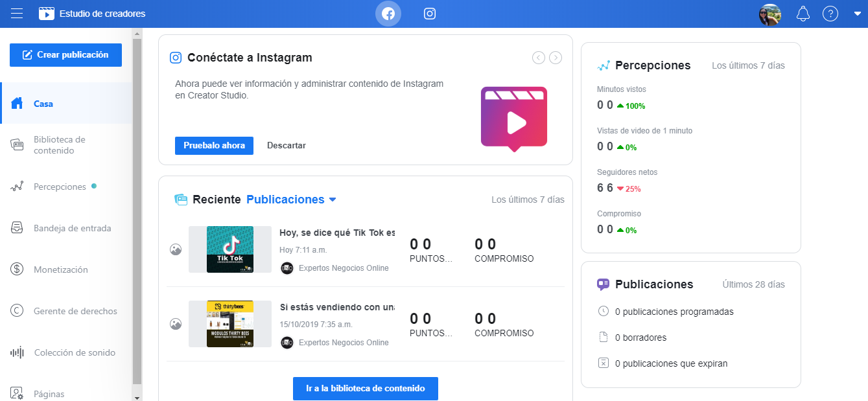Click the sidebar scrollbar up arrow
Screen dimensions: 868x401
[x=137, y=32]
